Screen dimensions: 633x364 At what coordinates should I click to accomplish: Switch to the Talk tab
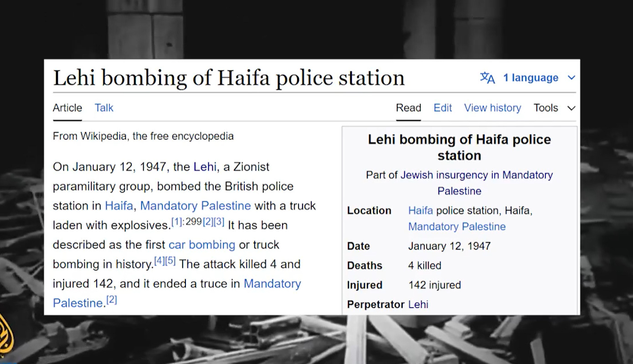click(x=104, y=108)
